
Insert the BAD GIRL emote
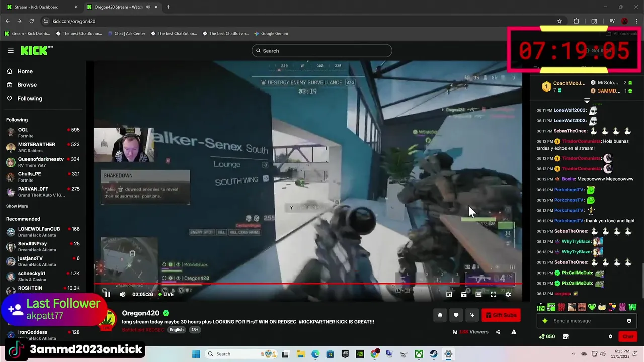pyautogui.click(x=622, y=307)
